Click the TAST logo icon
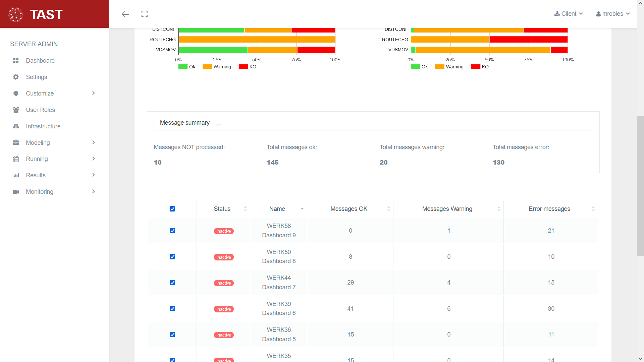The height and width of the screenshot is (362, 644). click(x=16, y=14)
